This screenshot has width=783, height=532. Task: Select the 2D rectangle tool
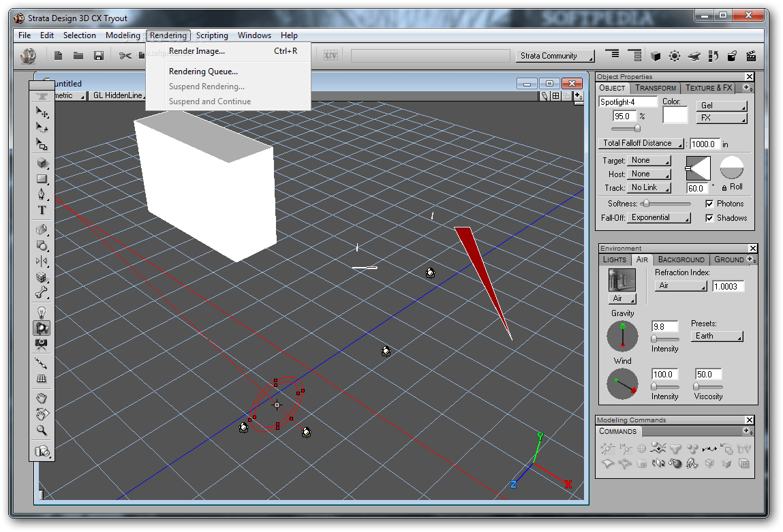click(42, 178)
